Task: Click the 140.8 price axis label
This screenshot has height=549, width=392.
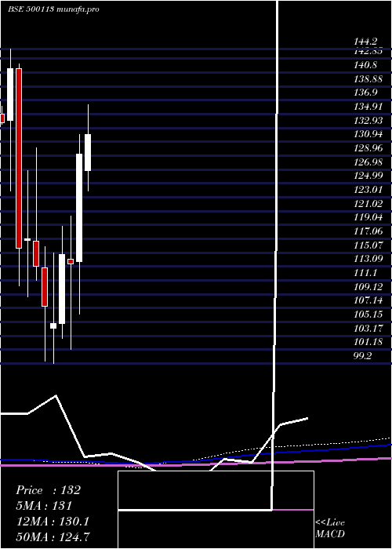Action: click(365, 65)
